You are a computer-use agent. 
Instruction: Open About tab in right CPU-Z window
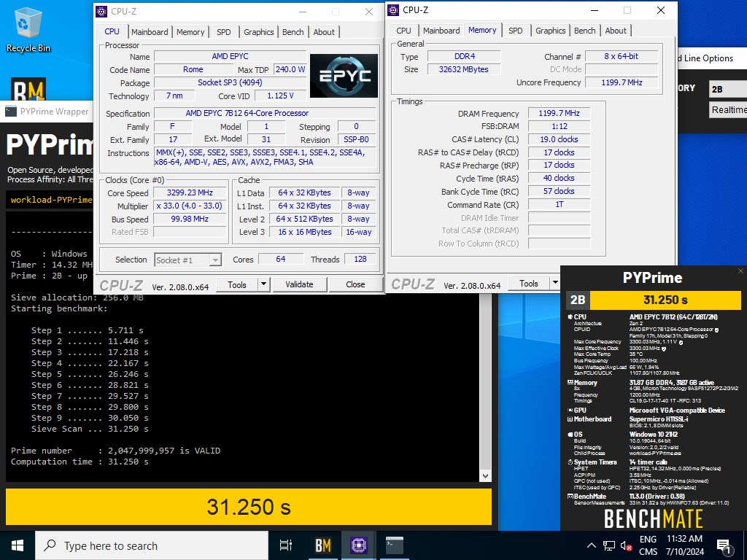click(616, 31)
